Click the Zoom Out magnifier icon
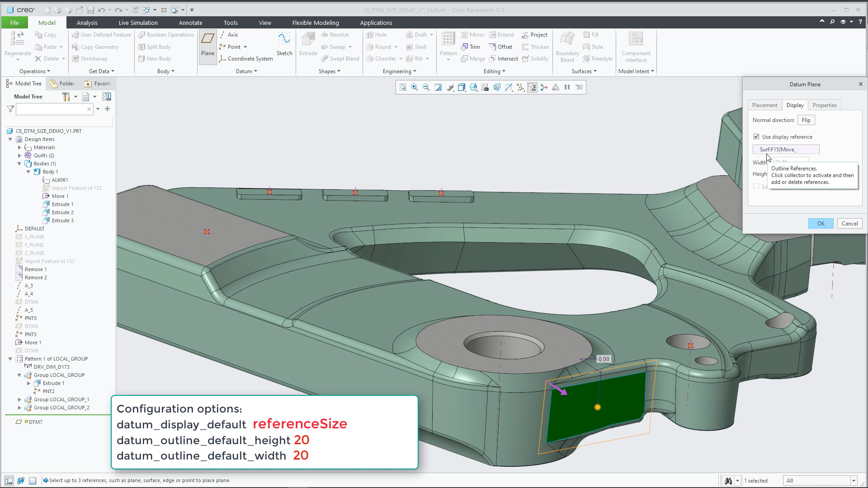The width and height of the screenshot is (868, 488). [x=426, y=87]
